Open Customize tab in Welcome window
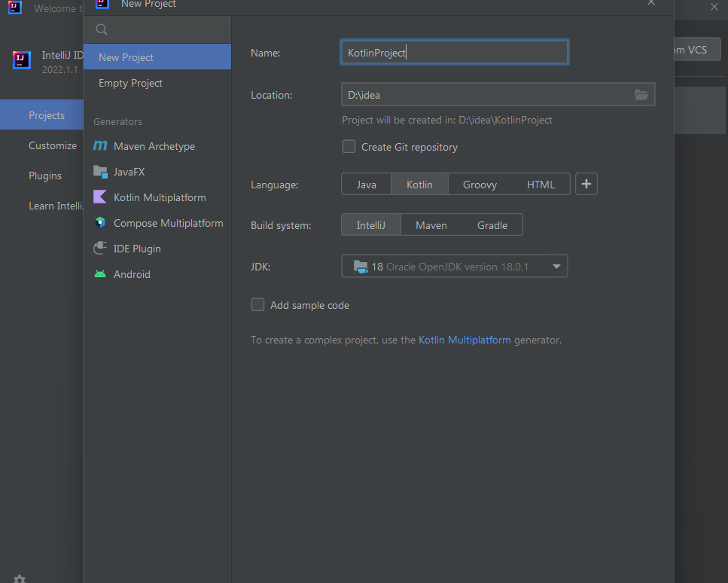The height and width of the screenshot is (583, 728). tap(42, 145)
